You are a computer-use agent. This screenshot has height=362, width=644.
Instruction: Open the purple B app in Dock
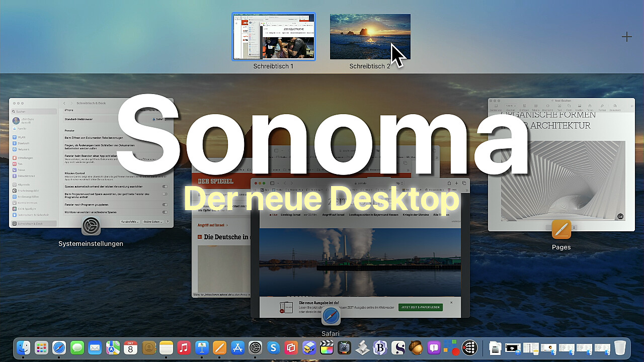click(380, 347)
